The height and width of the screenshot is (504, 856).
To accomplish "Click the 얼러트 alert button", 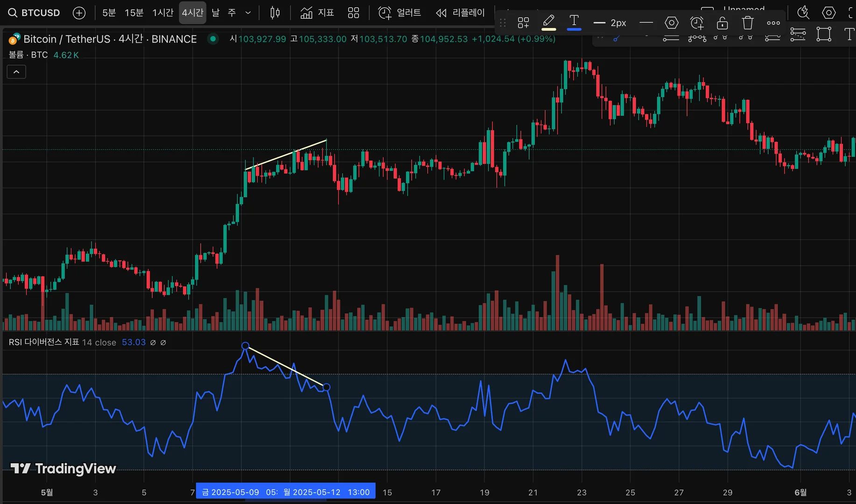I will pyautogui.click(x=400, y=13).
